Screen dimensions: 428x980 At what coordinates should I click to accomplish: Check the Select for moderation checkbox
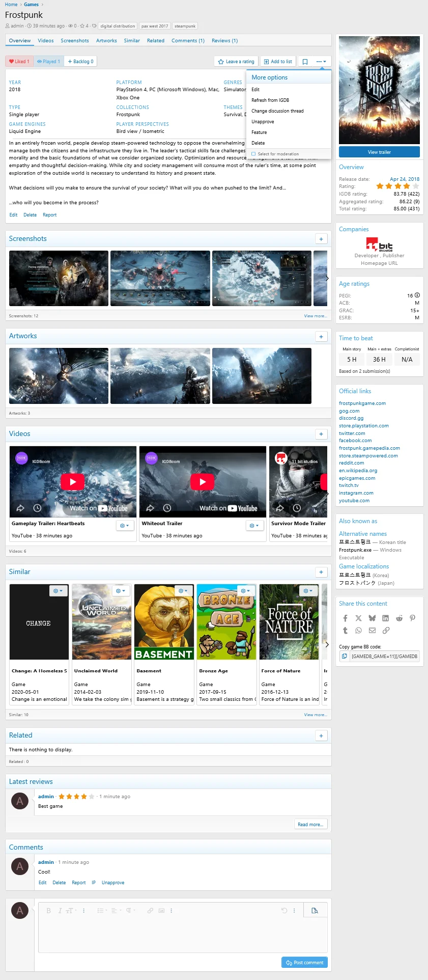tap(253, 154)
